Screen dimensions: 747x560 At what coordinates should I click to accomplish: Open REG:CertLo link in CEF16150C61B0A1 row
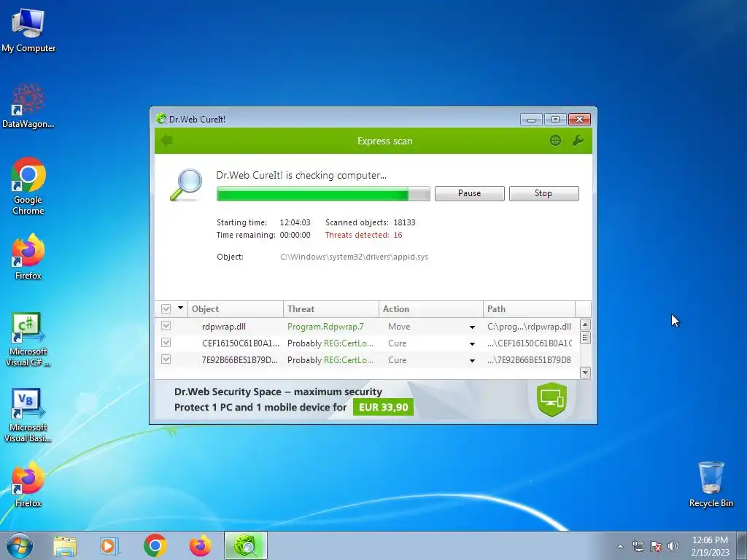pyautogui.click(x=348, y=343)
